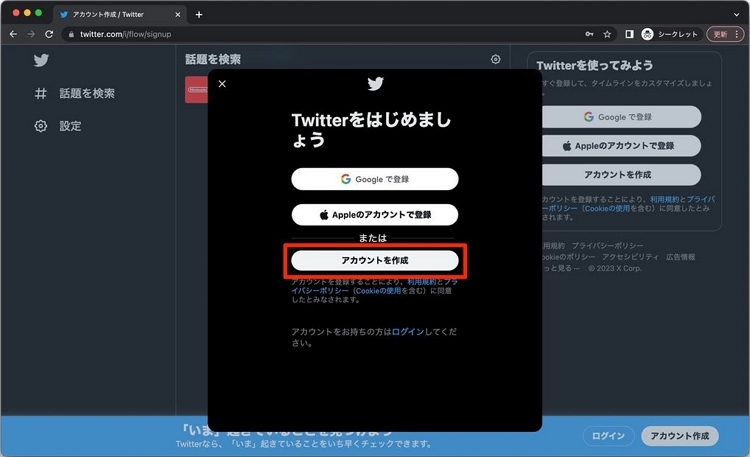Click the lock icon in the address bar
Image resolution: width=750 pixels, height=457 pixels.
coord(71,34)
